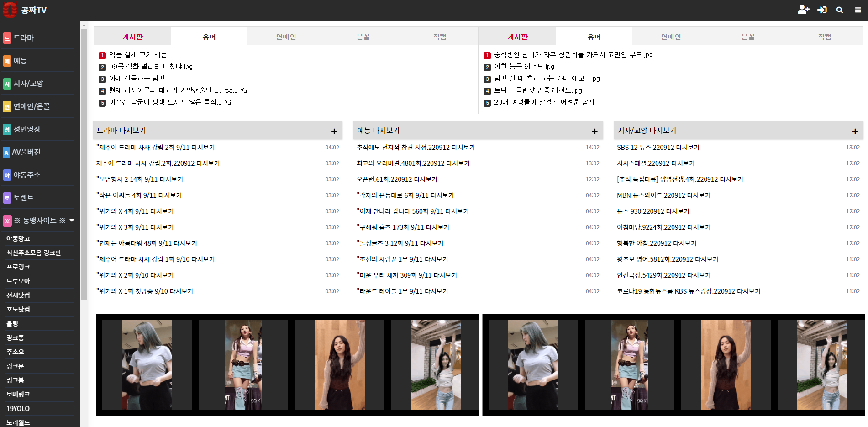Click first video thumbnail in left carousel
The image size is (868, 427).
[147, 364]
